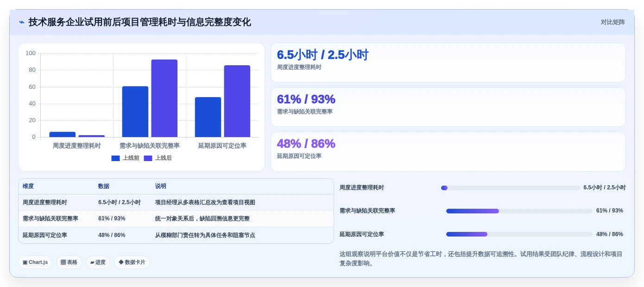This screenshot has height=287, width=644.
Task: Toggle the 上线后 legend color box
Action: point(148,158)
